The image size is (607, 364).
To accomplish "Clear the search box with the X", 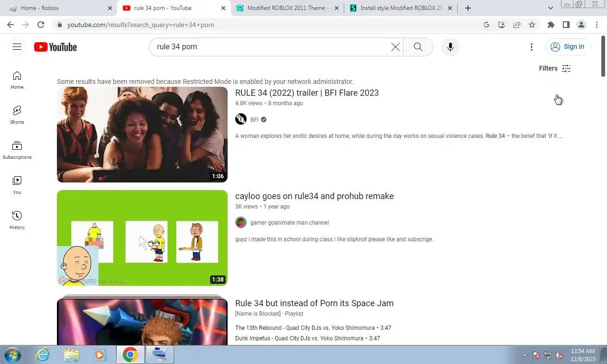I will coord(395,47).
